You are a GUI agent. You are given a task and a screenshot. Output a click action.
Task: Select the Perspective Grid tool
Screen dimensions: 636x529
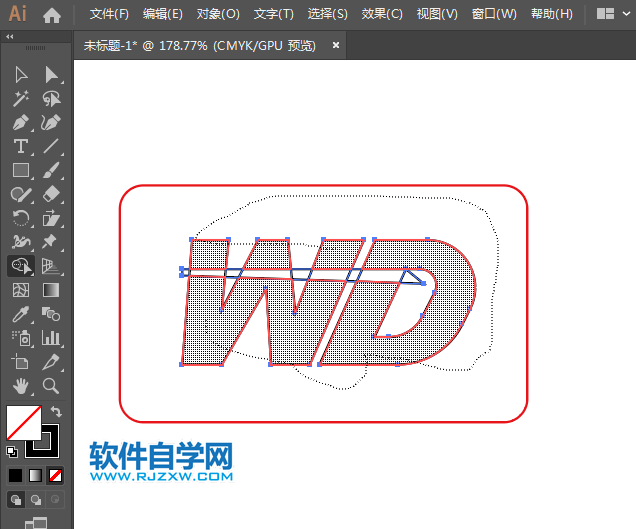51,266
